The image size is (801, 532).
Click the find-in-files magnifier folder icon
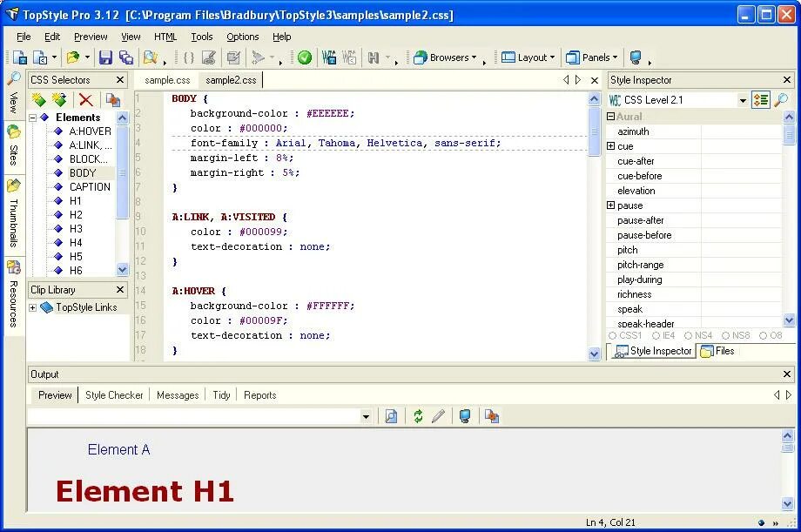[x=150, y=57]
